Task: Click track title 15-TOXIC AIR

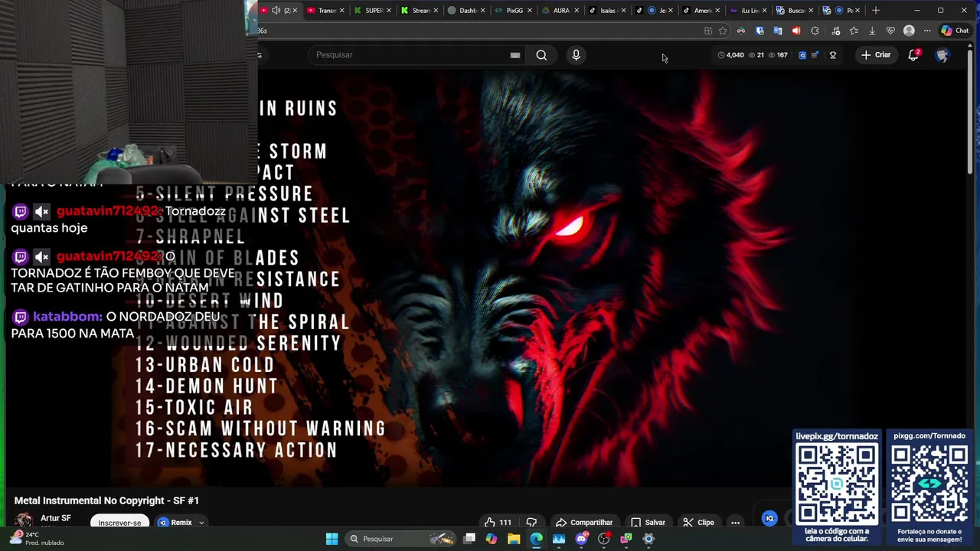Action: click(x=194, y=408)
